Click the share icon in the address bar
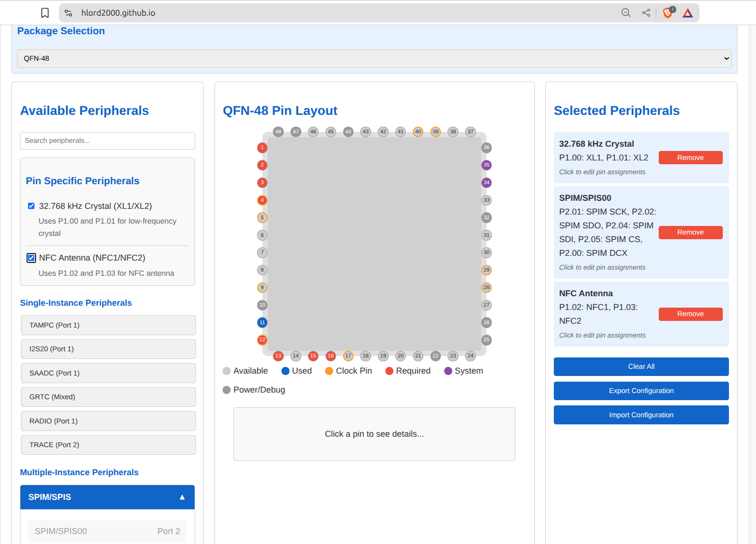 pyautogui.click(x=646, y=13)
